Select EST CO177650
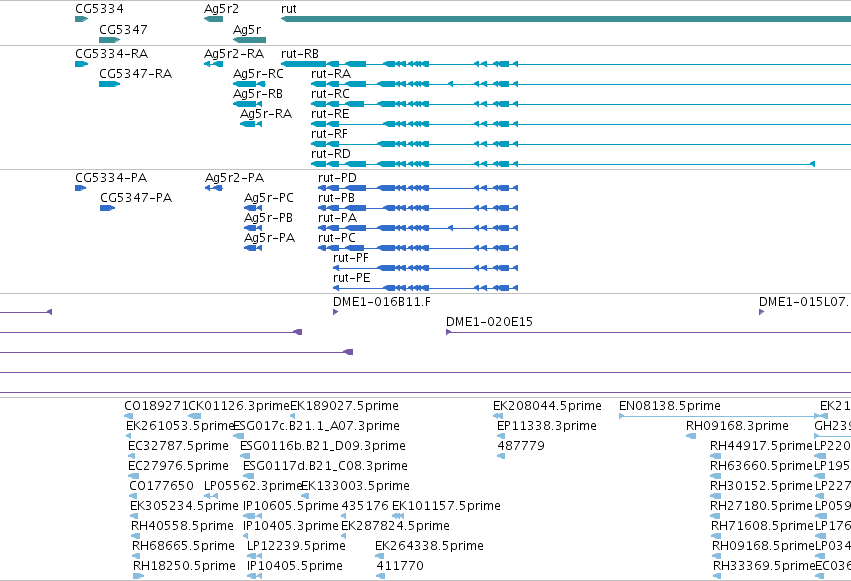Viewport: 851px width, 581px height. (162, 487)
